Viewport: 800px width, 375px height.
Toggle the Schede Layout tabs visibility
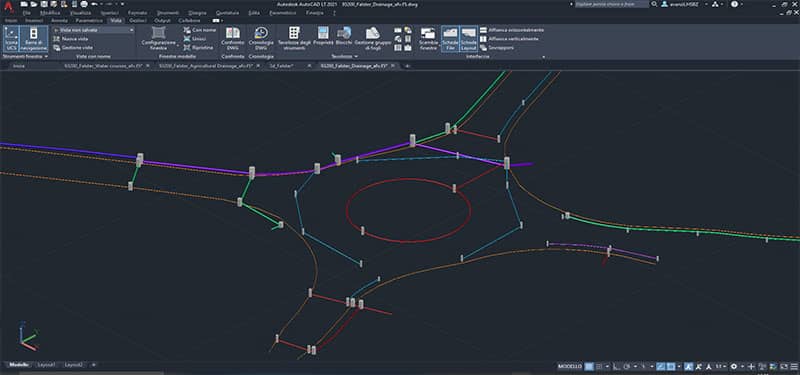[468, 39]
